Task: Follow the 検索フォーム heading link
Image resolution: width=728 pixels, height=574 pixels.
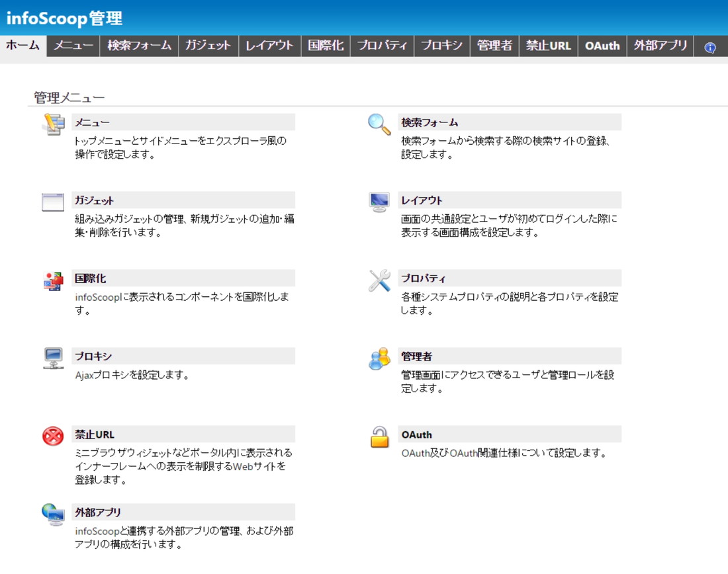Action: tap(430, 122)
